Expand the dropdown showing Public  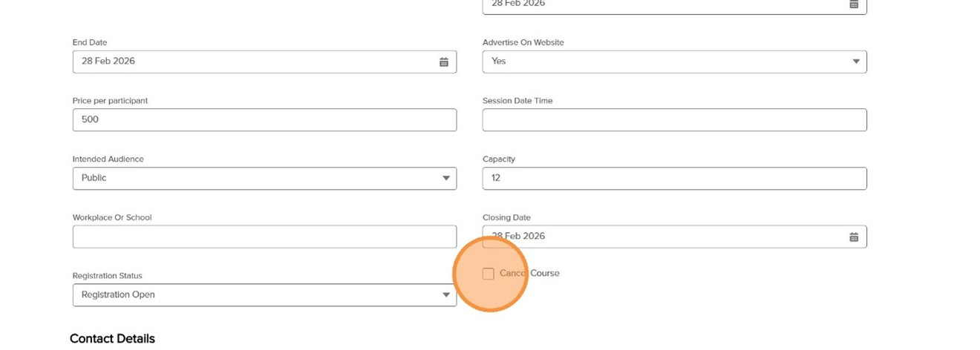click(264, 179)
